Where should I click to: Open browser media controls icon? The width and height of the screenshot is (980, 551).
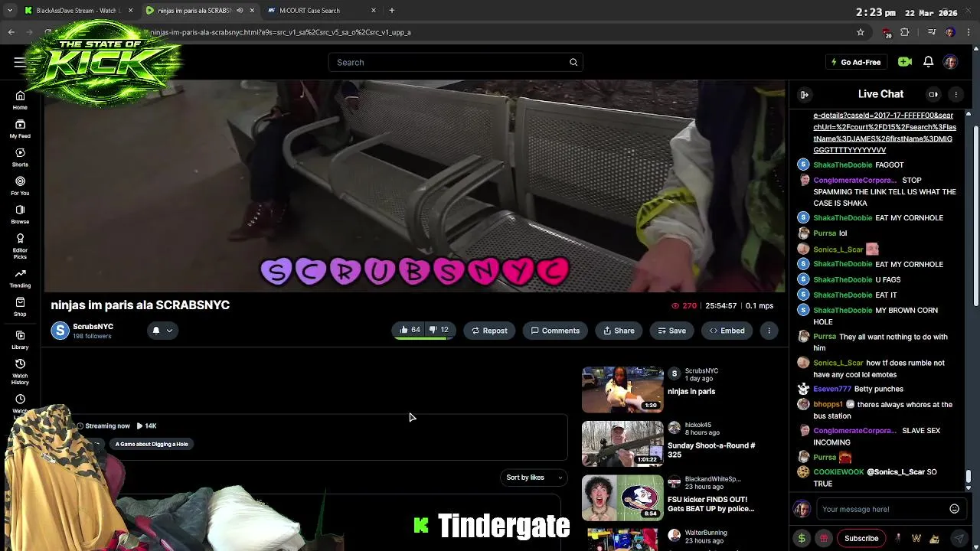(x=932, y=32)
